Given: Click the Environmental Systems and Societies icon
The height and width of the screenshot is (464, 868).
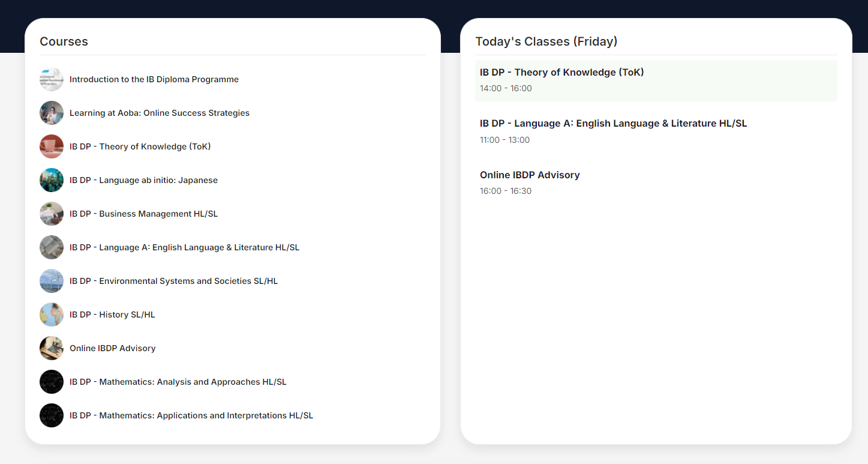Looking at the screenshot, I should pos(52,281).
